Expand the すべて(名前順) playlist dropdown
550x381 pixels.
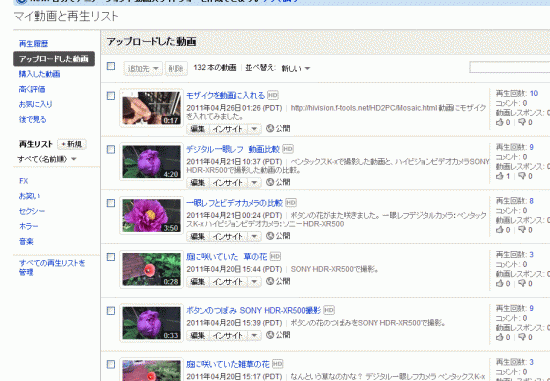[47, 159]
